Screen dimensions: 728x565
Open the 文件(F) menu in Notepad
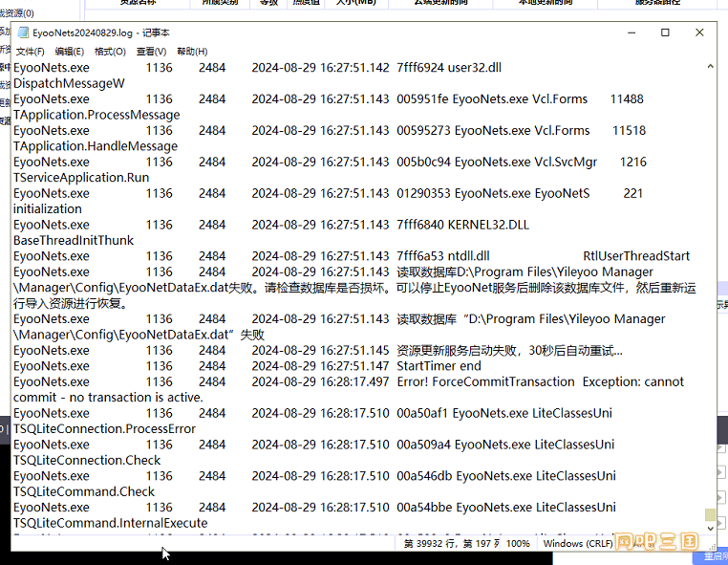coord(31,52)
